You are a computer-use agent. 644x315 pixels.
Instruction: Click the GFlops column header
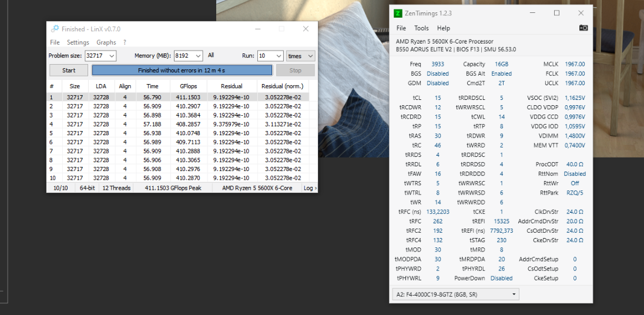coord(188,86)
